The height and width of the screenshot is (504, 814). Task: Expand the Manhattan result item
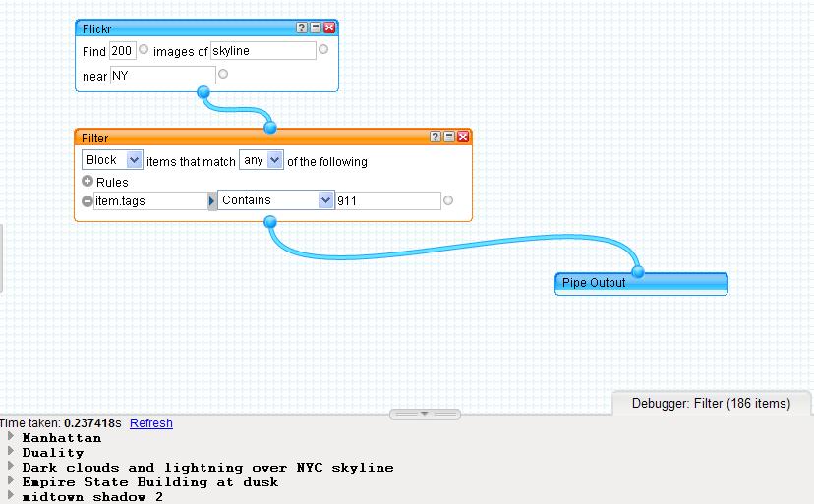[x=11, y=437]
